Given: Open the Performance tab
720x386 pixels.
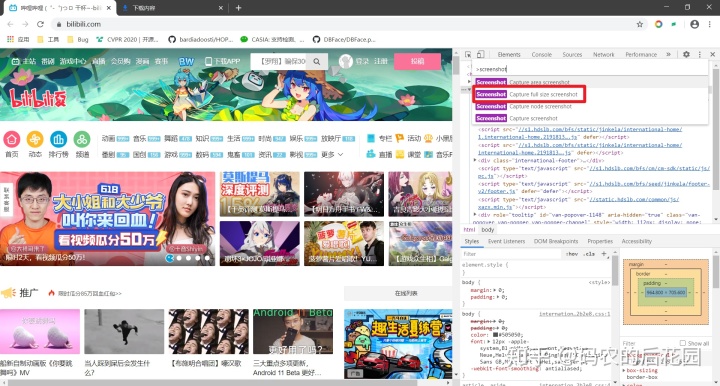Looking at the screenshot, I should point(641,54).
